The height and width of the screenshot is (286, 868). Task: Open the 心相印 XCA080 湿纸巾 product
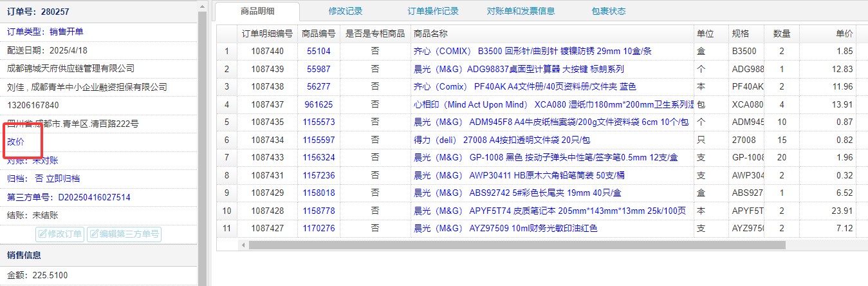point(553,104)
